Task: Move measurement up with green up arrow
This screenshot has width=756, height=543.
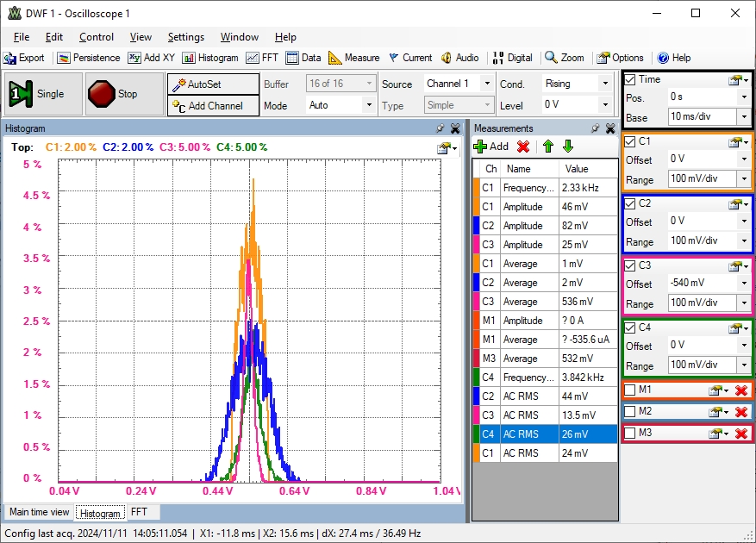Action: 547,147
